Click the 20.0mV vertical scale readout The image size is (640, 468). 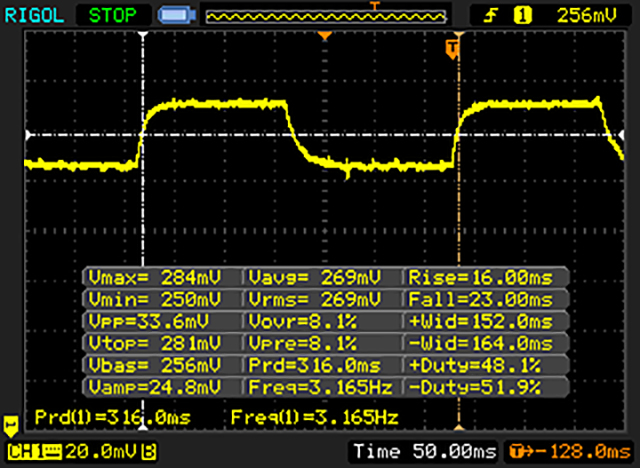coord(100,452)
